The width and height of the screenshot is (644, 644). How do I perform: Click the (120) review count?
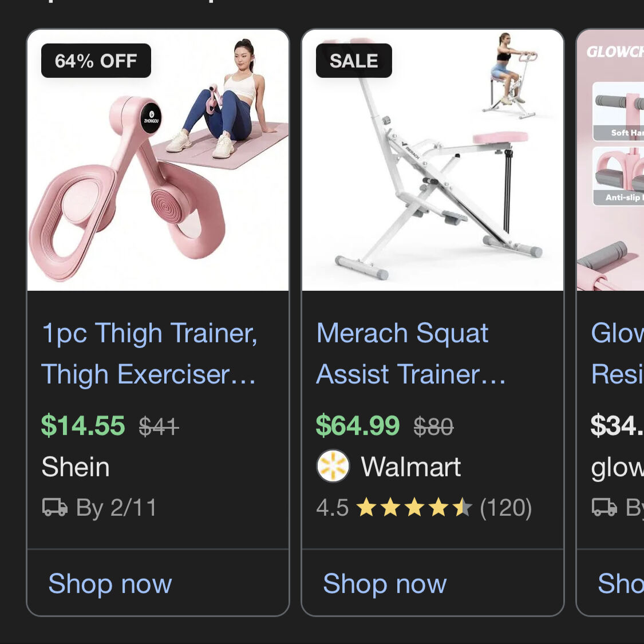506,508
